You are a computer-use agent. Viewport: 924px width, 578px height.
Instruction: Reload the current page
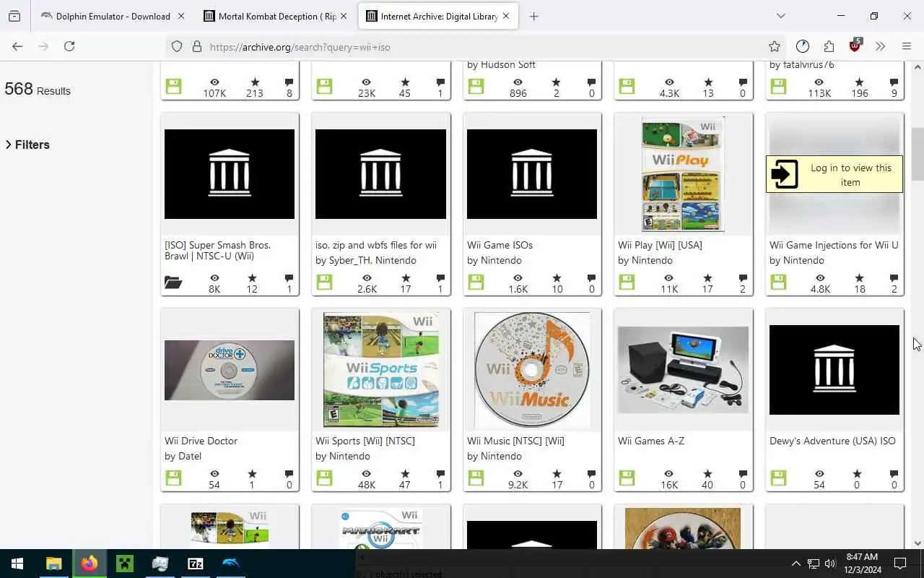click(69, 46)
